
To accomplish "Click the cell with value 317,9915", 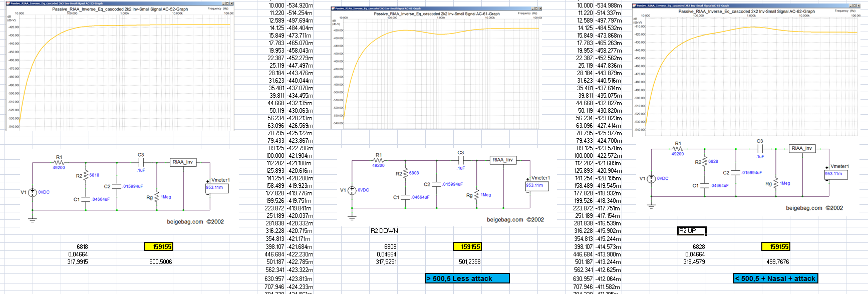I will [78, 262].
